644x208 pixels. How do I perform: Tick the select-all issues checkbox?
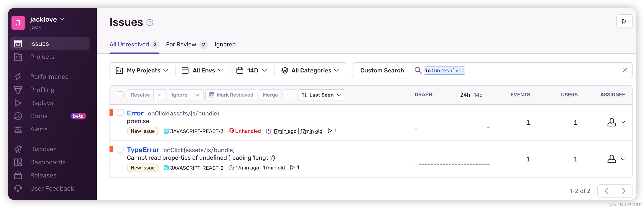120,95
